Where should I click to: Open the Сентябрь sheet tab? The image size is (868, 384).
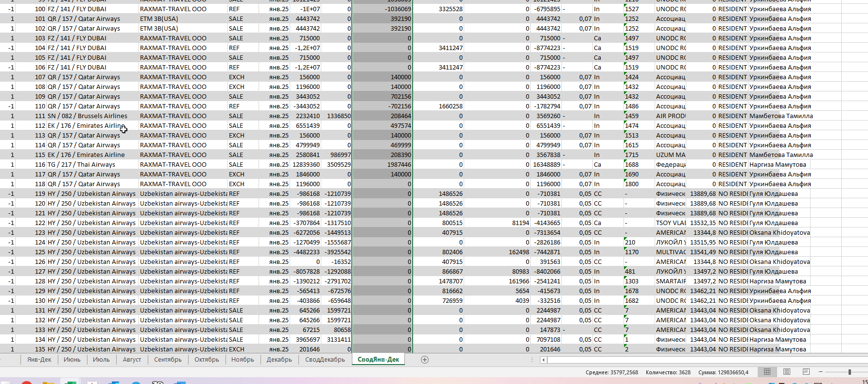pos(168,360)
